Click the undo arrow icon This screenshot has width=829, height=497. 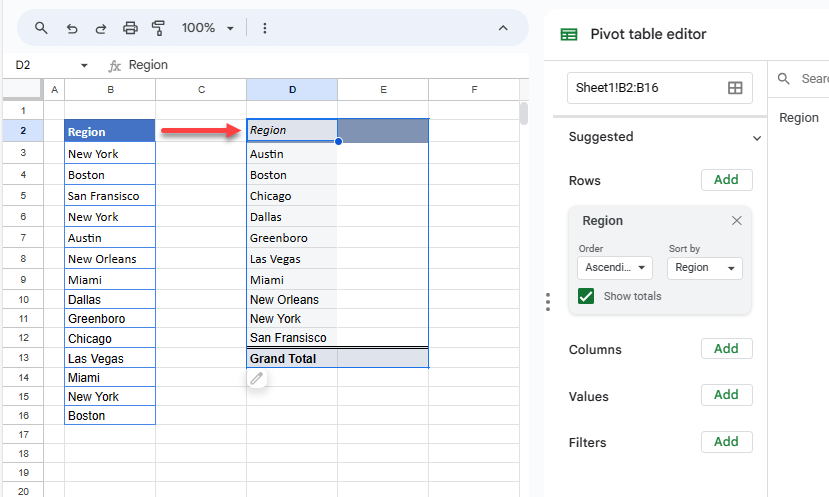click(71, 28)
